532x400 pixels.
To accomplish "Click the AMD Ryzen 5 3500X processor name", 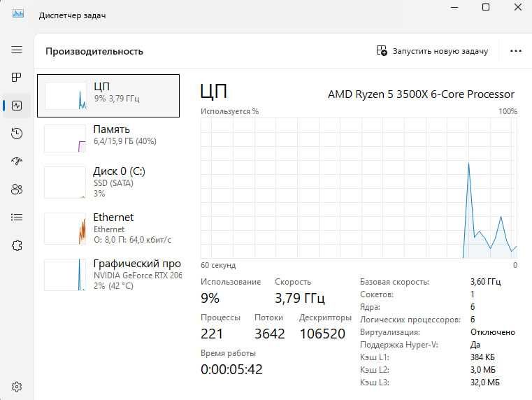I will pyautogui.click(x=421, y=94).
